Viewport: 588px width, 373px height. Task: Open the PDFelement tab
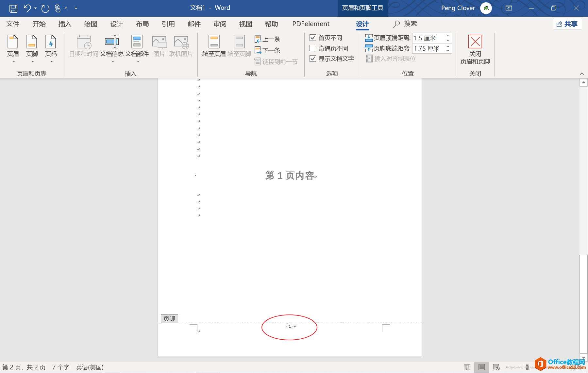coord(311,24)
